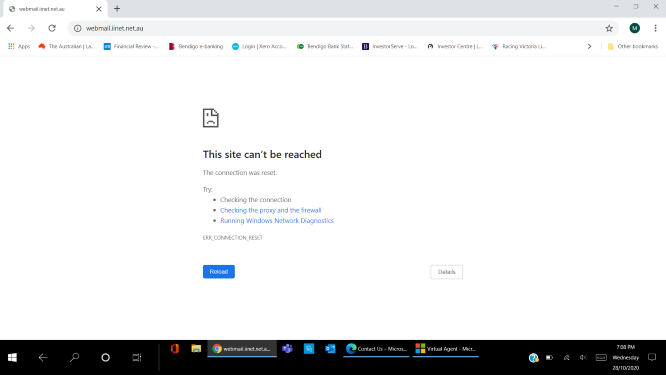Reload the page with toolbar refresh icon
Image resolution: width=666 pixels, height=375 pixels.
[52, 28]
